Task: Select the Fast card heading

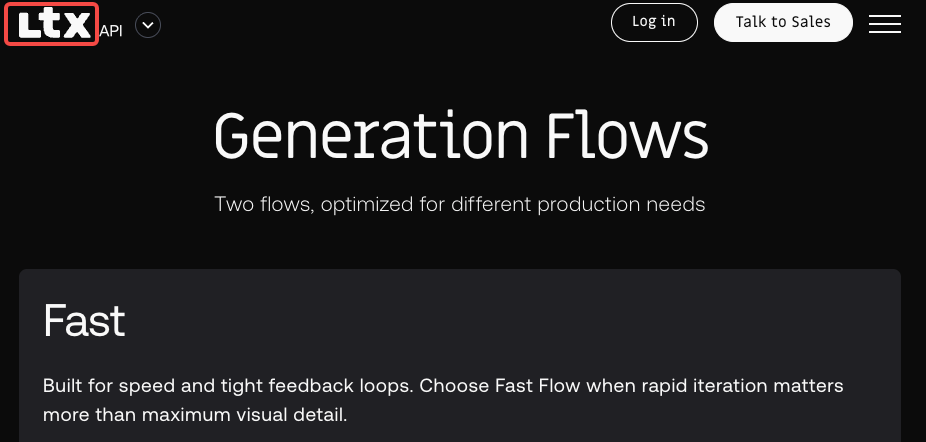Action: pos(85,321)
